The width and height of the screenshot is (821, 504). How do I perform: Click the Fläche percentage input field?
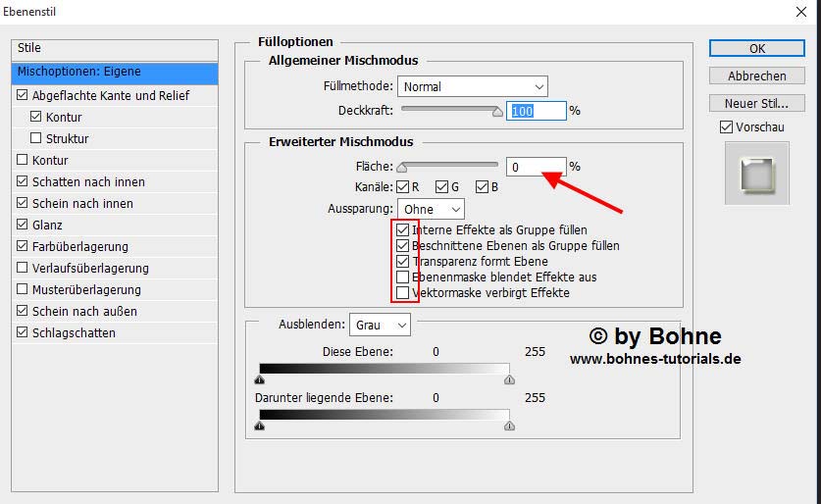(x=536, y=167)
